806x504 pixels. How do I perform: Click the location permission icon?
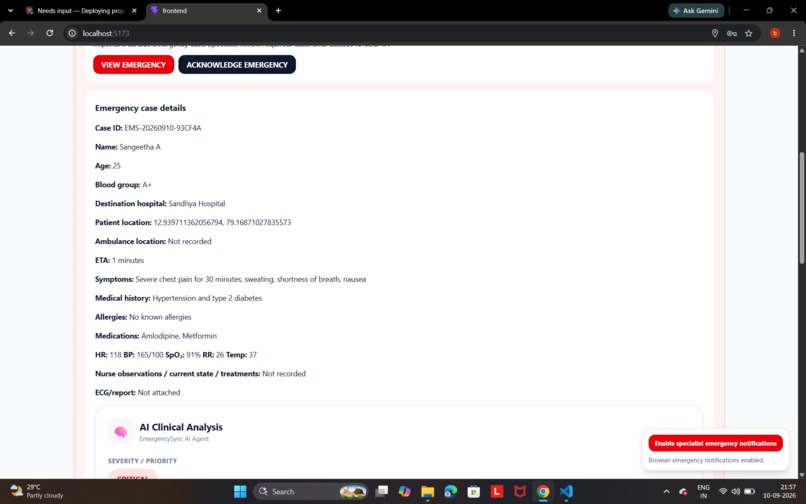click(715, 33)
